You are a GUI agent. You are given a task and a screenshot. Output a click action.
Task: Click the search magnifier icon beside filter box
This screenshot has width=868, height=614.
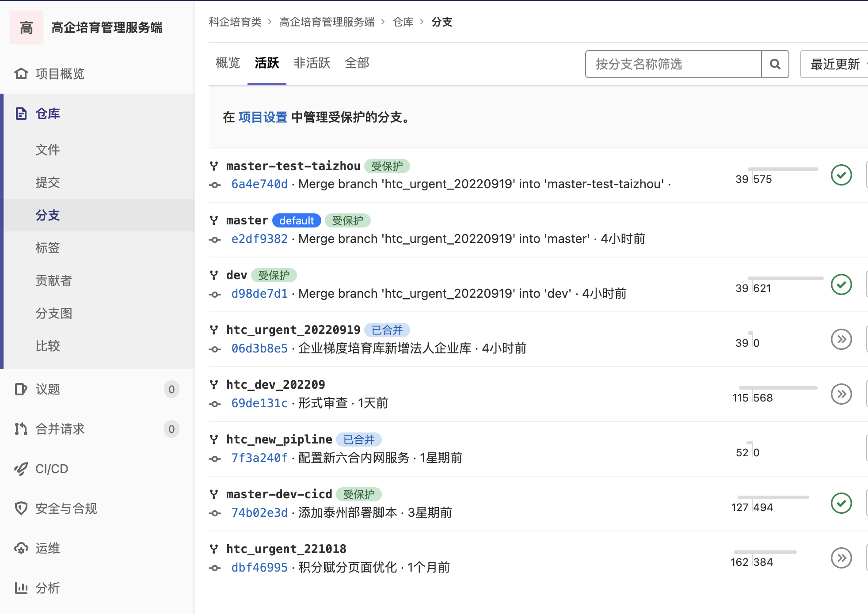pyautogui.click(x=775, y=64)
